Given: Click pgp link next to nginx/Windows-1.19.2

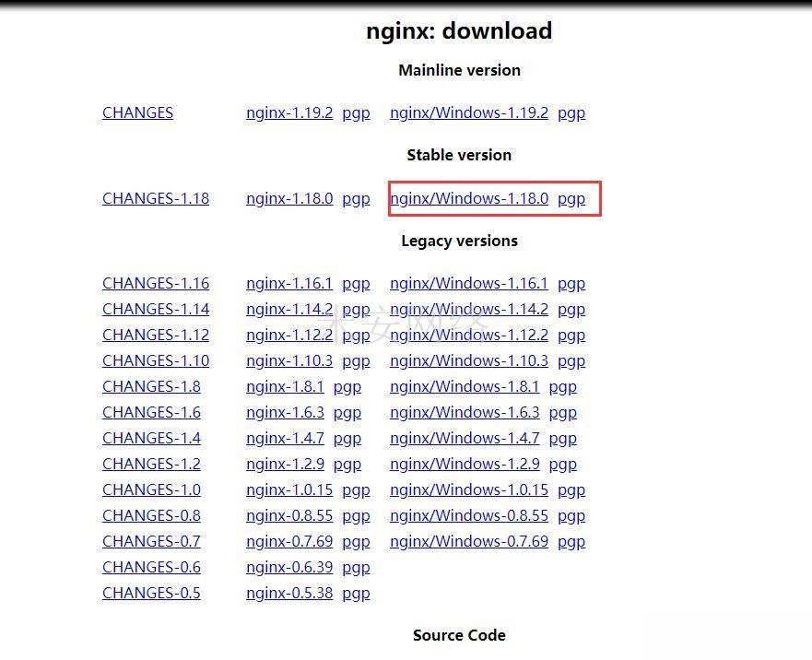Looking at the screenshot, I should [x=571, y=114].
